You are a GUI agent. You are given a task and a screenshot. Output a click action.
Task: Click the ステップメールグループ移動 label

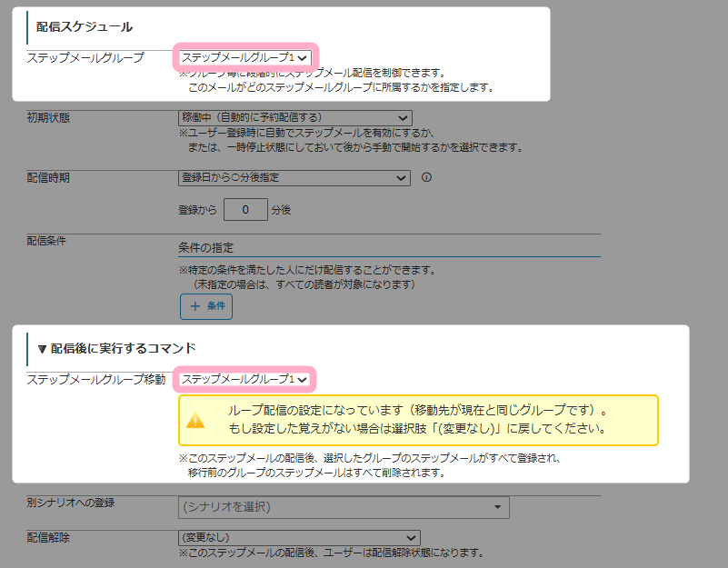click(x=96, y=379)
